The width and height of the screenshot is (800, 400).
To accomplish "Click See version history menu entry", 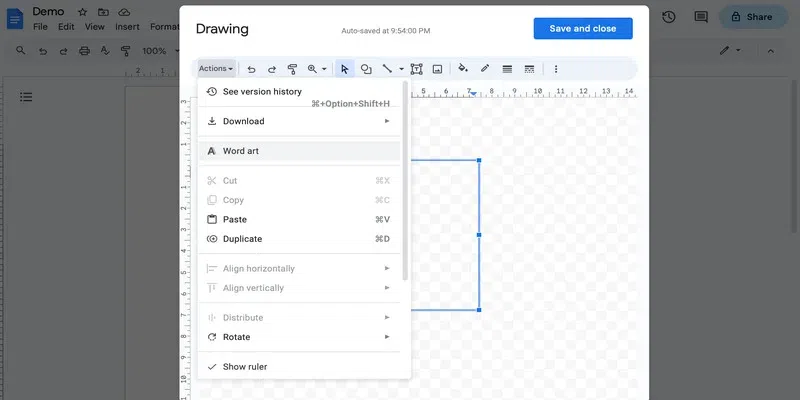I will tap(299, 92).
